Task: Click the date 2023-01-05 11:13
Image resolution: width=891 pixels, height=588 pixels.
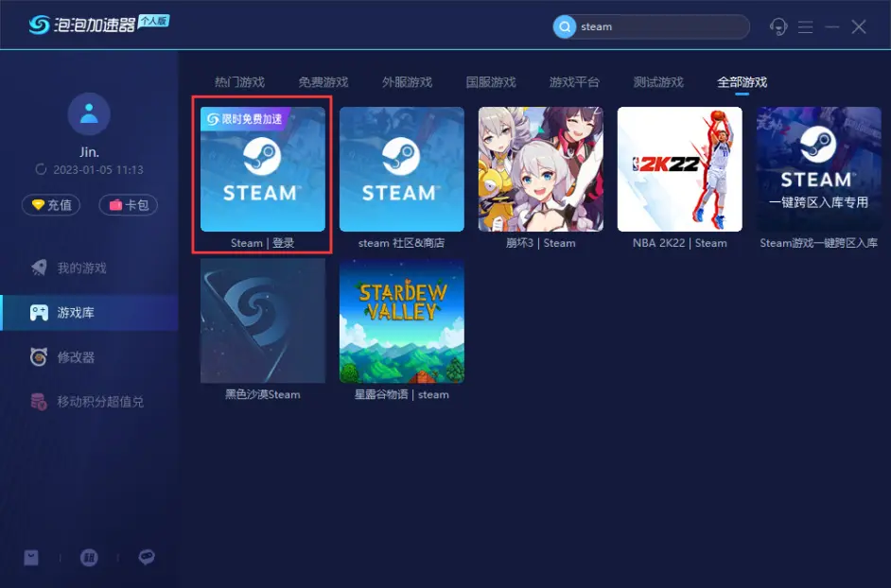Action: 97,169
